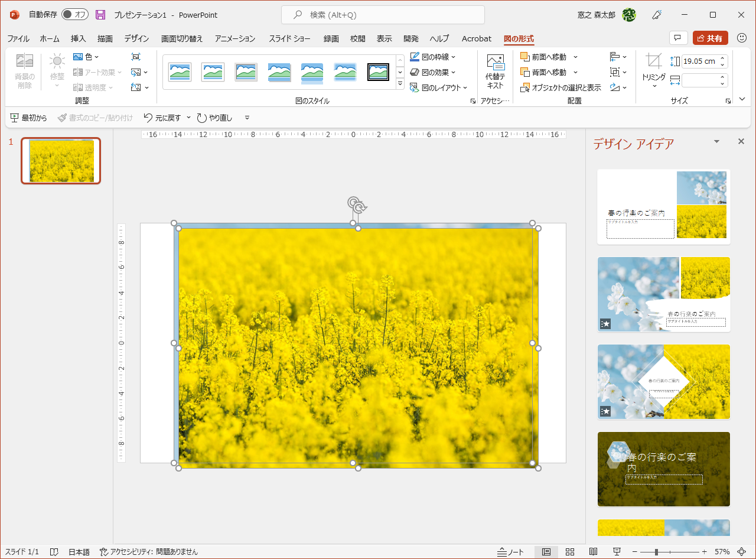Open the Rotate objects icon menu

(618, 87)
